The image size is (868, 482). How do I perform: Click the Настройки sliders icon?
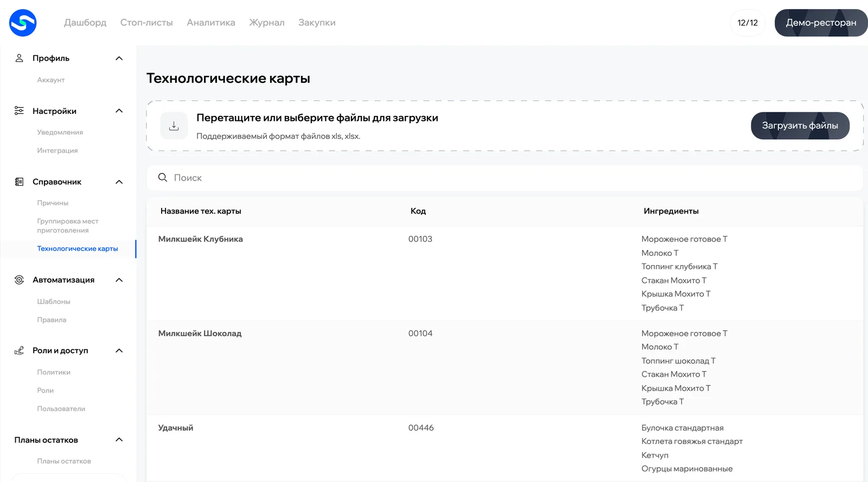[19, 111]
